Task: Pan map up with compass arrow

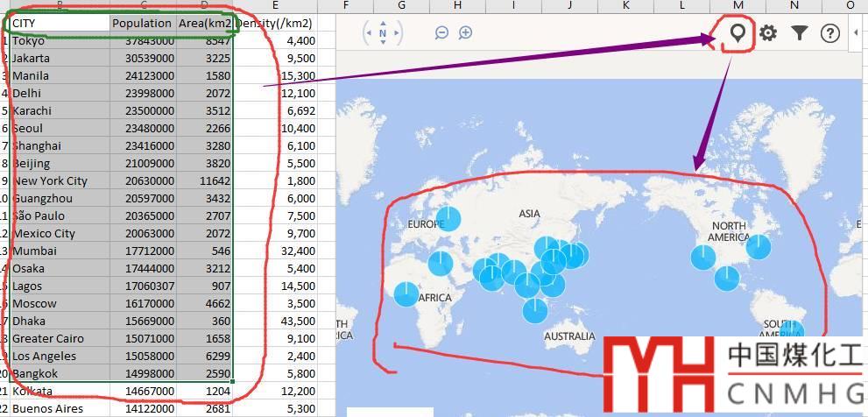Action: [383, 22]
